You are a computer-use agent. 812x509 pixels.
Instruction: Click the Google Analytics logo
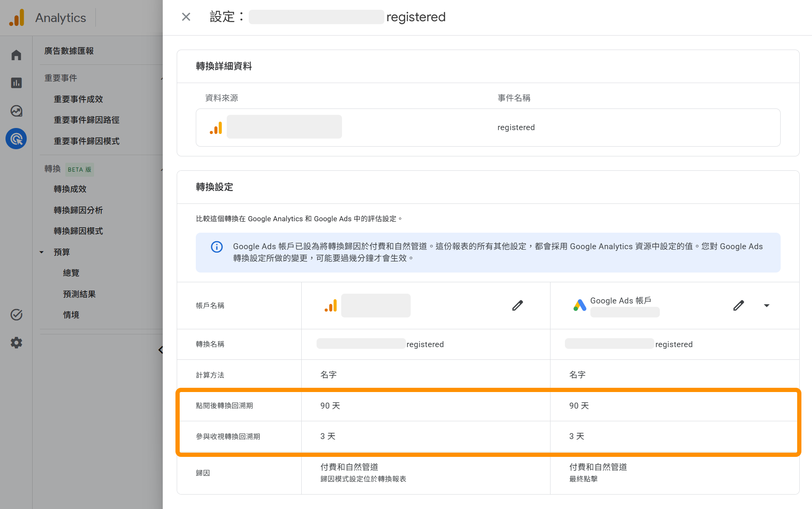(17, 18)
